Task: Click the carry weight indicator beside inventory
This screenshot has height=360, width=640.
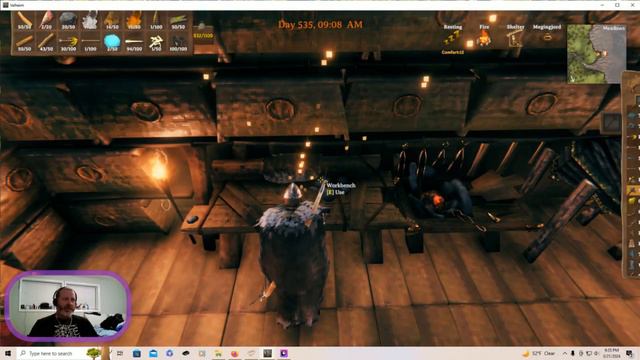Action: click(x=203, y=33)
